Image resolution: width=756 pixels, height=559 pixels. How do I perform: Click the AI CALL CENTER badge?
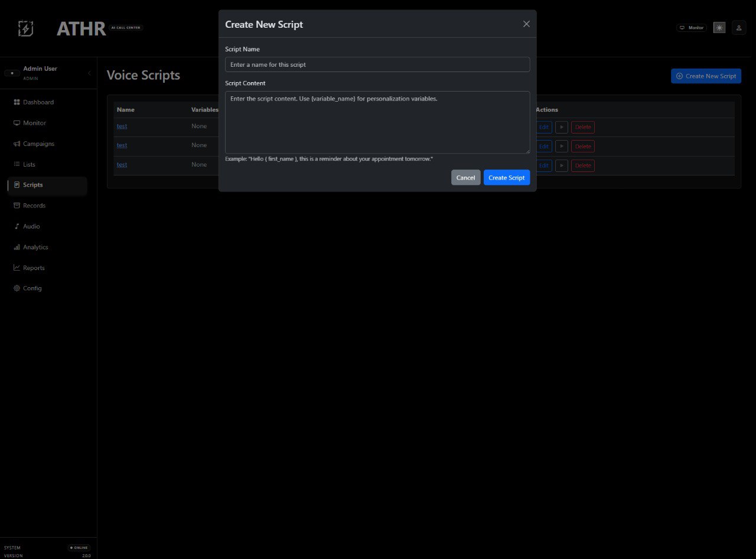pyautogui.click(x=126, y=28)
